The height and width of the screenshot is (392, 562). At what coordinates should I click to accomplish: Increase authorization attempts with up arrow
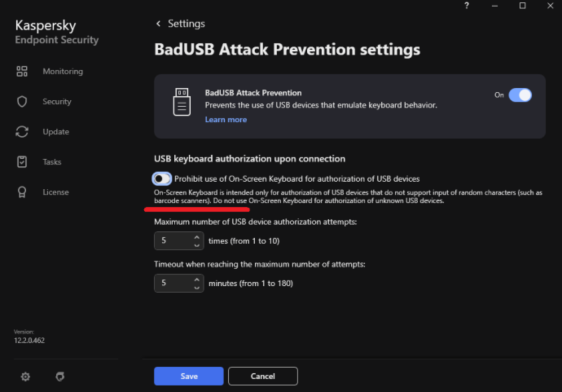197,237
